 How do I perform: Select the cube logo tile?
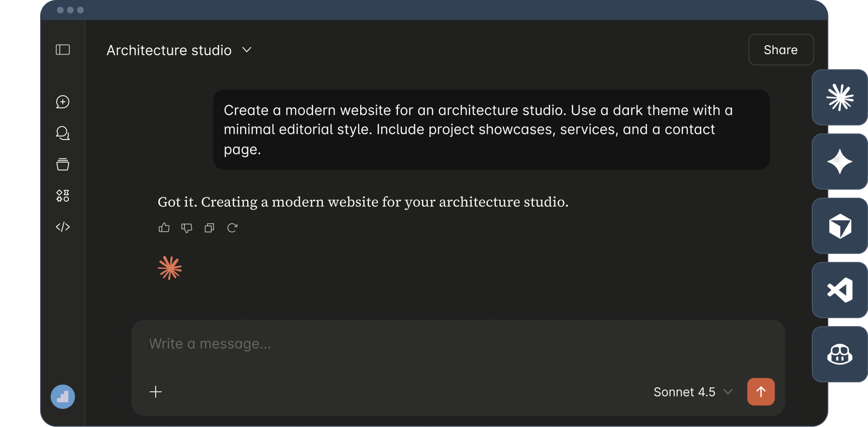click(x=840, y=226)
